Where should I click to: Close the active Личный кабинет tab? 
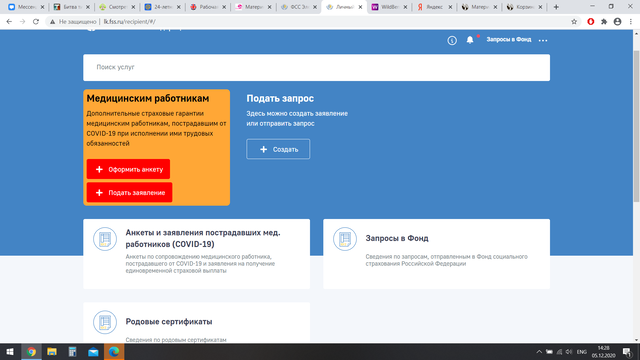360,7
